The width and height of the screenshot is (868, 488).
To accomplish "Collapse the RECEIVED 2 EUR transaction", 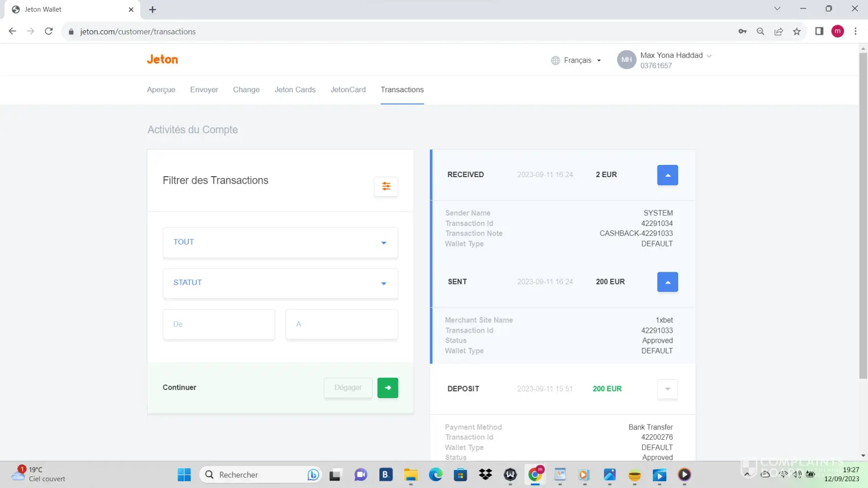I will [667, 175].
